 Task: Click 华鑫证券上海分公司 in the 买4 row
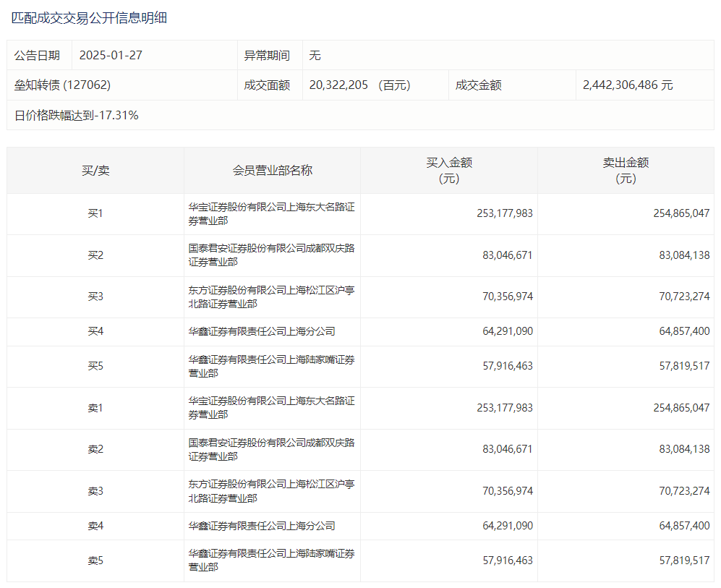(262, 331)
